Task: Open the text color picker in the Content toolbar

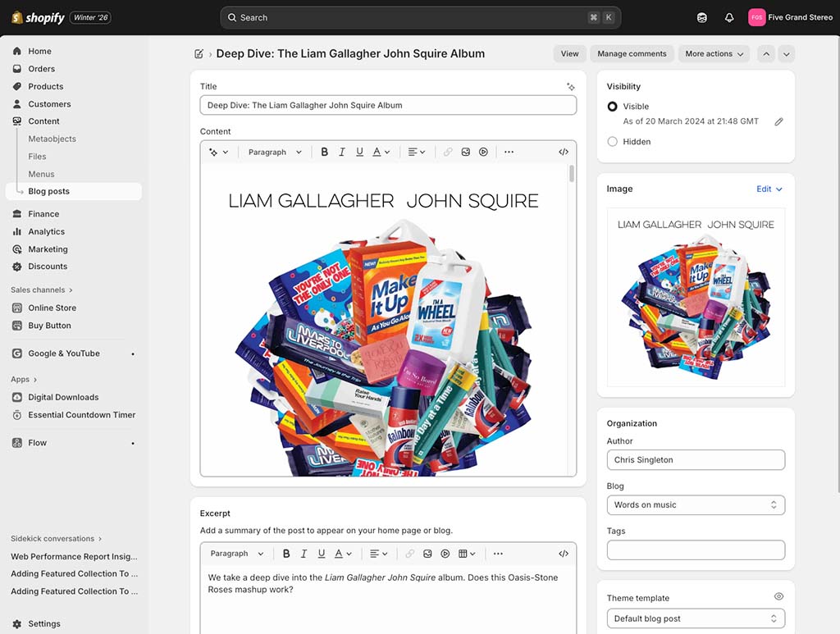Action: pos(377,152)
